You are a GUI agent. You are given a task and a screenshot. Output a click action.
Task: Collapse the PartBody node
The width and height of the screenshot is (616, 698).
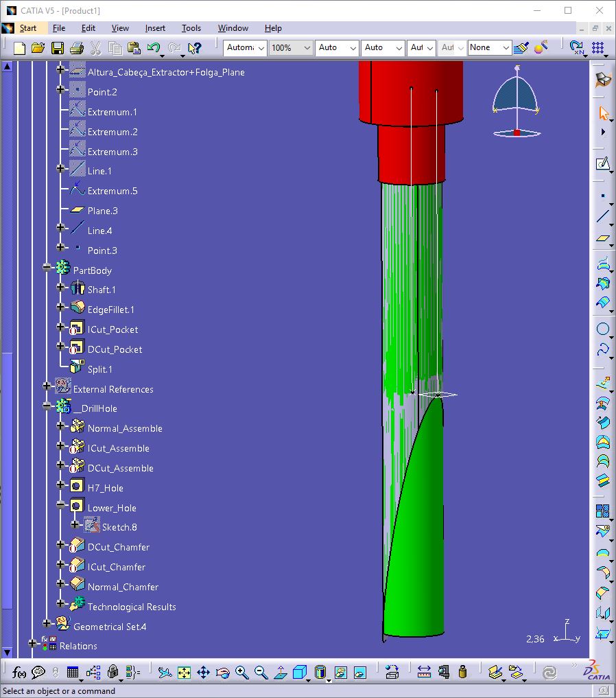click(47, 267)
